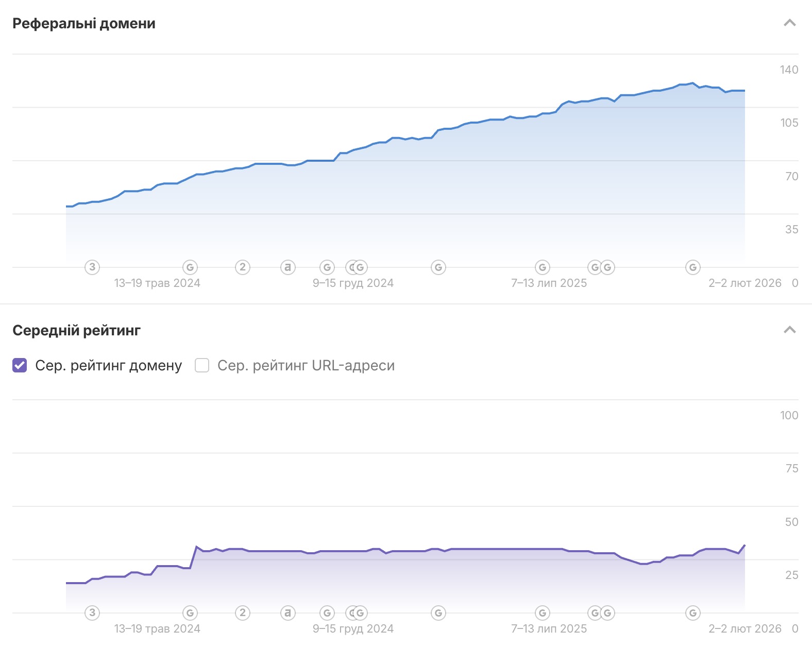This screenshot has height=647, width=812.
Task: Click Google marker above 7–13 лип 2025, top chart
Action: tap(542, 267)
